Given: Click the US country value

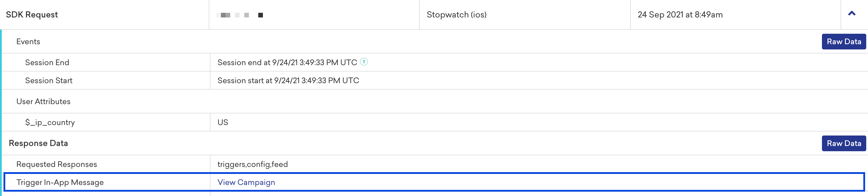Looking at the screenshot, I should click(x=223, y=122).
